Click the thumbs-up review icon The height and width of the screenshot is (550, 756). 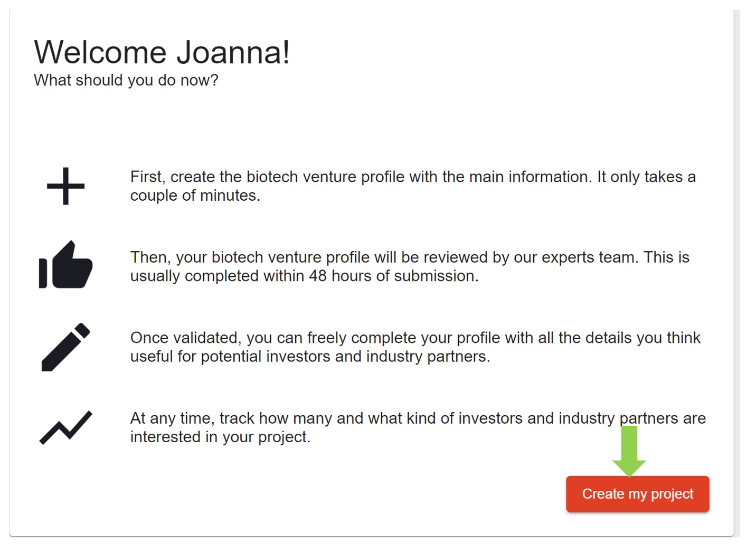click(65, 265)
